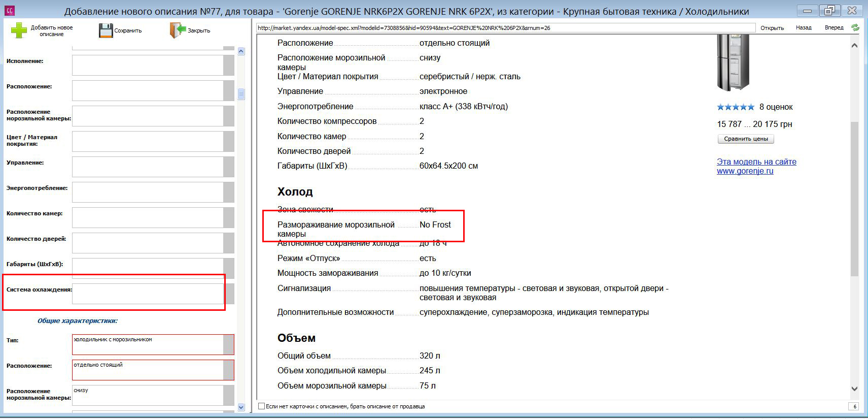The width and height of the screenshot is (868, 419).
Task: Click the left panel scrollbar thumb
Action: (241, 94)
